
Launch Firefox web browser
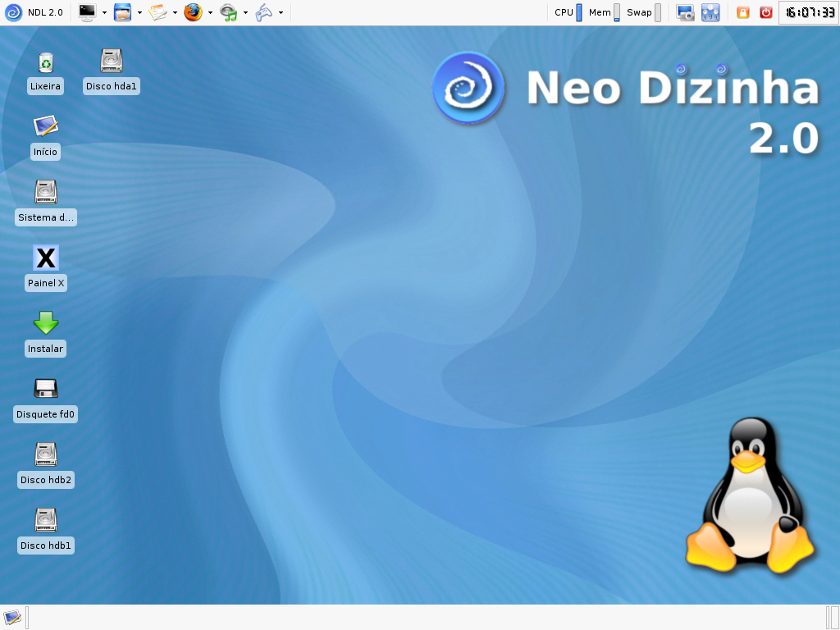(195, 11)
